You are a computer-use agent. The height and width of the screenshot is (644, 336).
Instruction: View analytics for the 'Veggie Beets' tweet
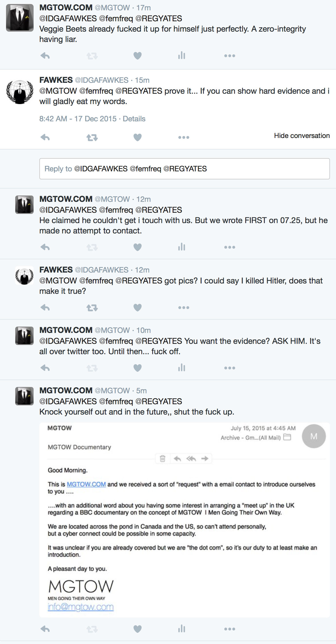click(181, 56)
